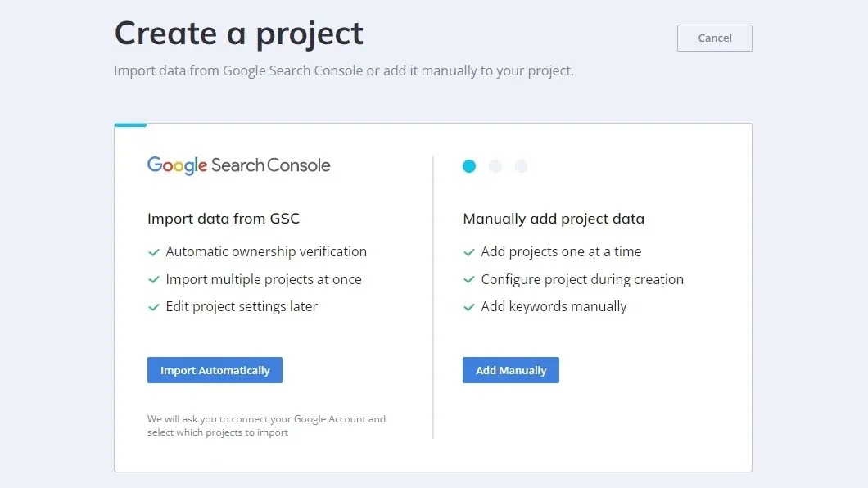Click the Manually add project data heading
The height and width of the screenshot is (488, 868).
coord(554,219)
